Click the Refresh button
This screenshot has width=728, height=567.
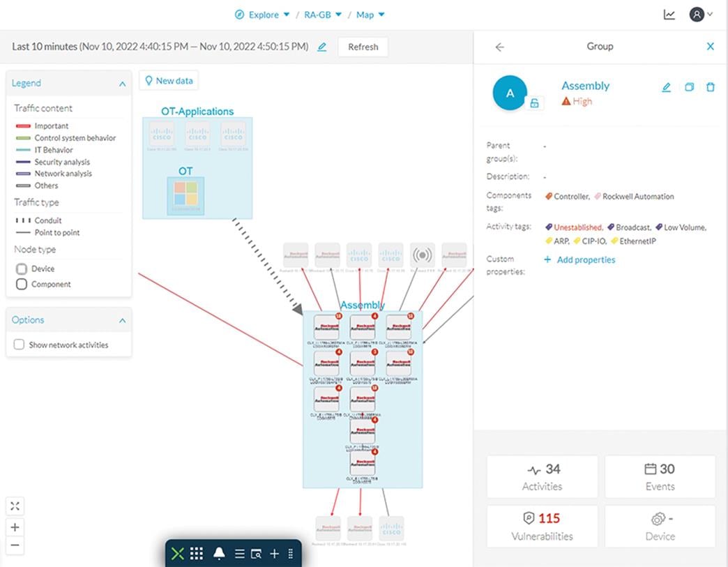coord(363,47)
